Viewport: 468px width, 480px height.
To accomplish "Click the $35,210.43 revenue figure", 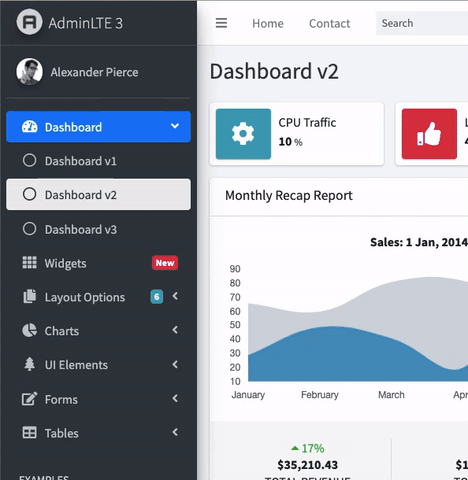I will (x=308, y=465).
